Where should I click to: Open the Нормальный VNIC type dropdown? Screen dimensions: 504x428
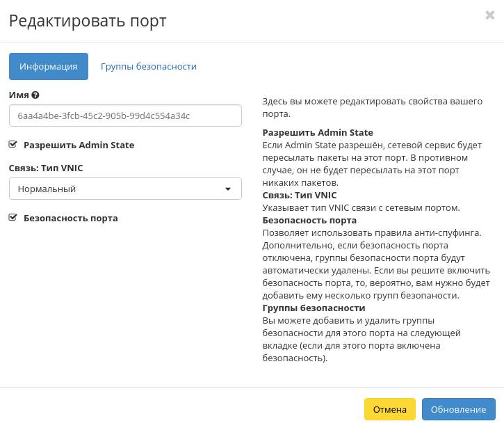click(x=125, y=189)
